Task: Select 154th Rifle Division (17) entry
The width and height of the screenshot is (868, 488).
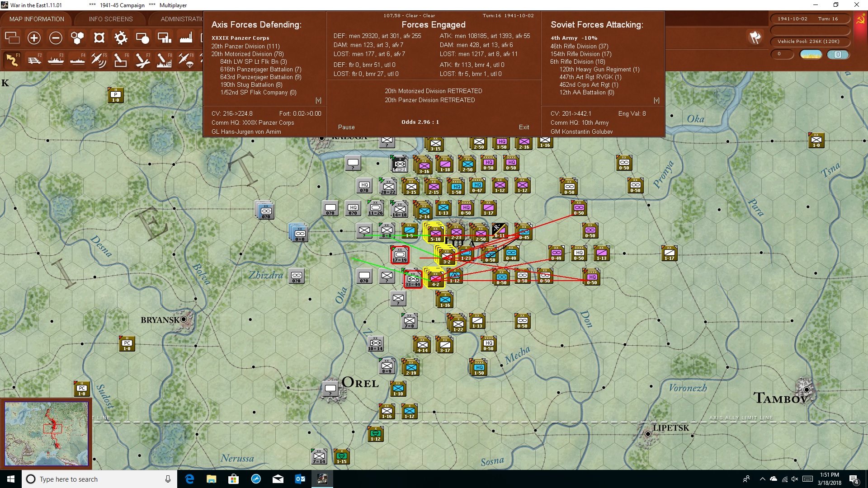Action: pos(581,54)
